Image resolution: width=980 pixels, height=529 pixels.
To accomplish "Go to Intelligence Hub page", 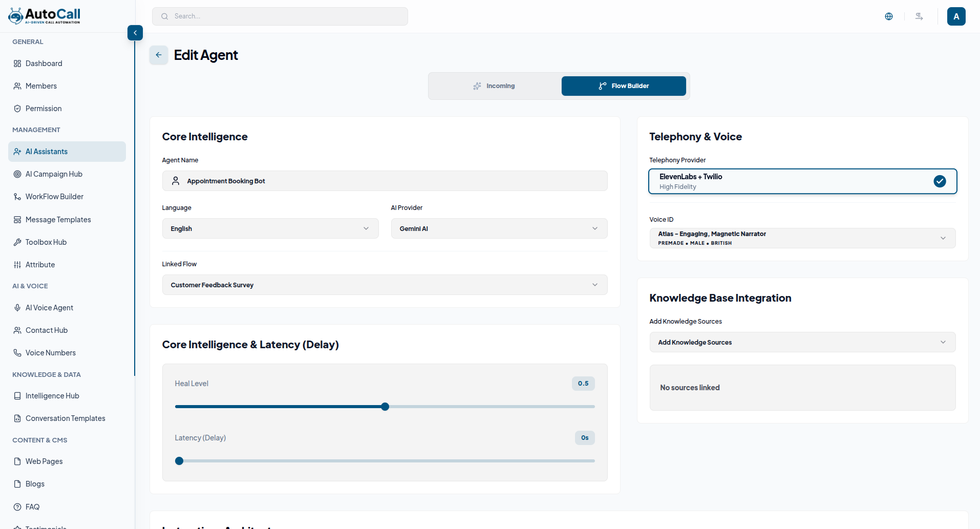I will (x=67, y=396).
